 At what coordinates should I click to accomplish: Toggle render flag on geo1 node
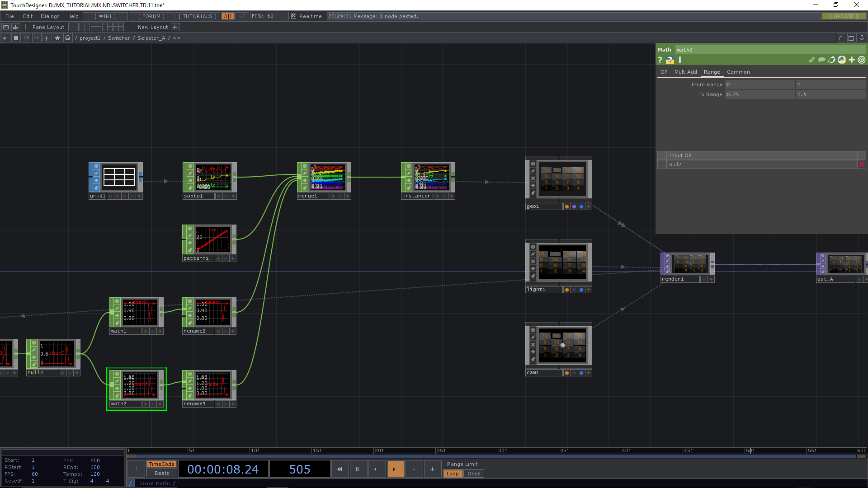[x=574, y=206]
